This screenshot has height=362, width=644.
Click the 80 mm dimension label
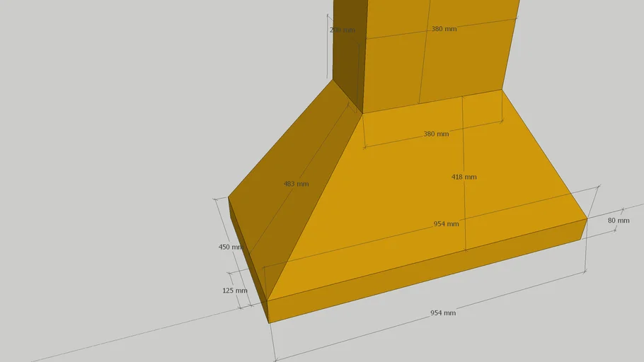point(618,221)
